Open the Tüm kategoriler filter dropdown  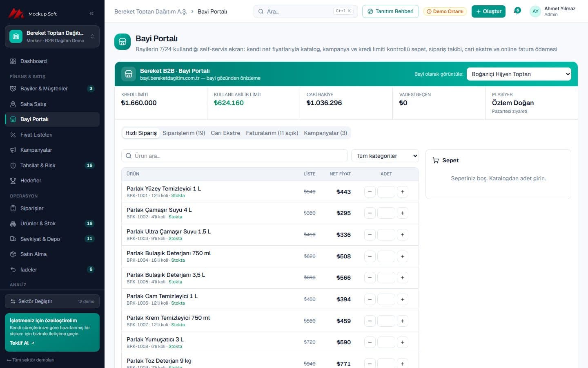[x=385, y=156]
